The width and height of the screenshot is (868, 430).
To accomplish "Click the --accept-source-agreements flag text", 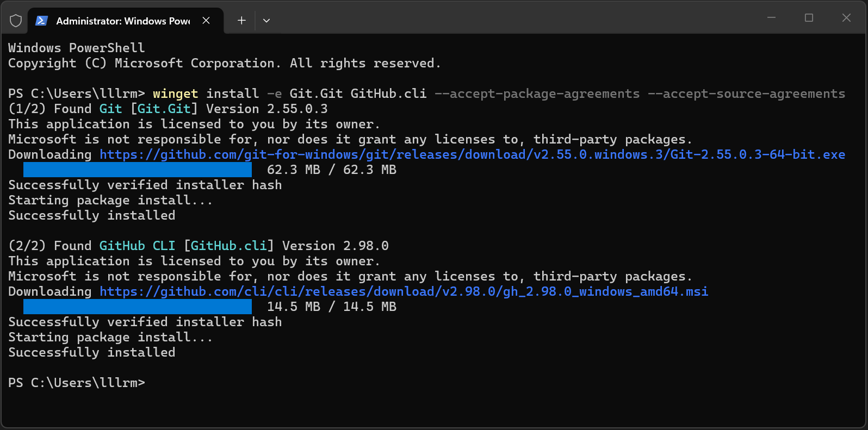I will (746, 94).
